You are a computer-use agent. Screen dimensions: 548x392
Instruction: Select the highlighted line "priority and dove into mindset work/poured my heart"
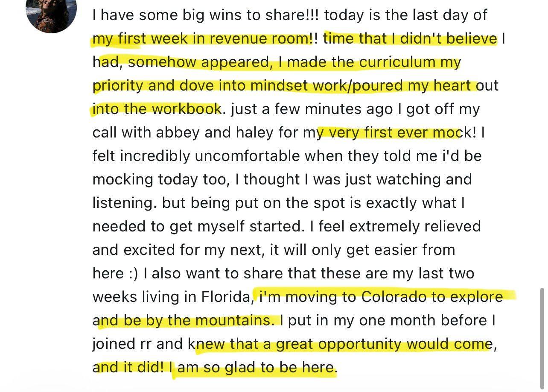284,86
